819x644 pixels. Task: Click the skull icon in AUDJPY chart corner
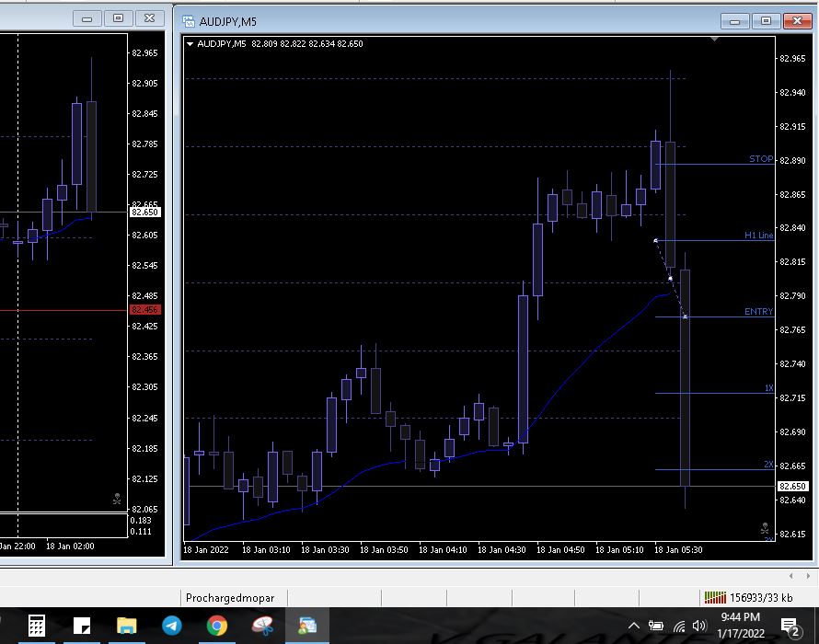(x=765, y=528)
